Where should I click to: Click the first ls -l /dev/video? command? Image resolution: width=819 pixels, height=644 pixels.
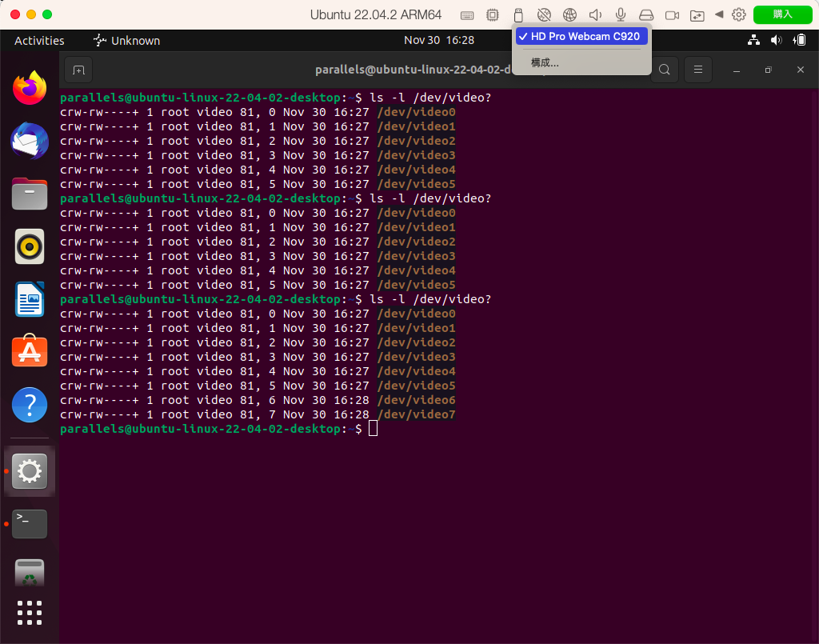430,98
